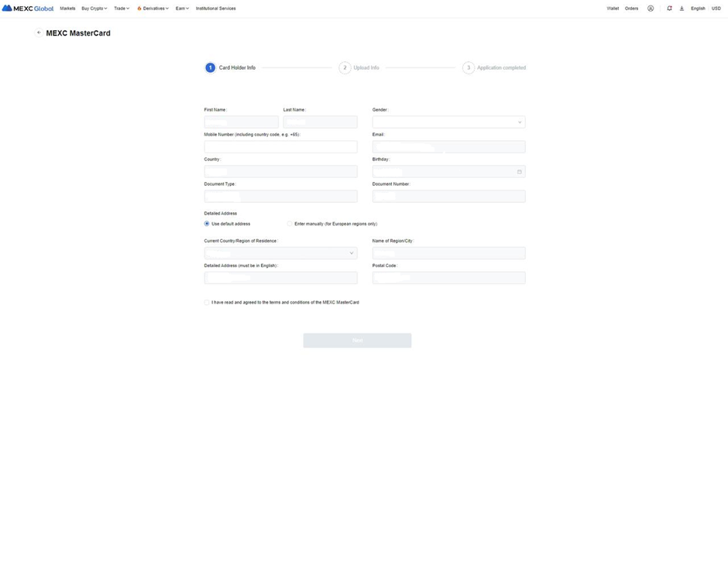Click the Detailed Address section heading
Viewport: 728px width, 583px height.
pyautogui.click(x=221, y=214)
